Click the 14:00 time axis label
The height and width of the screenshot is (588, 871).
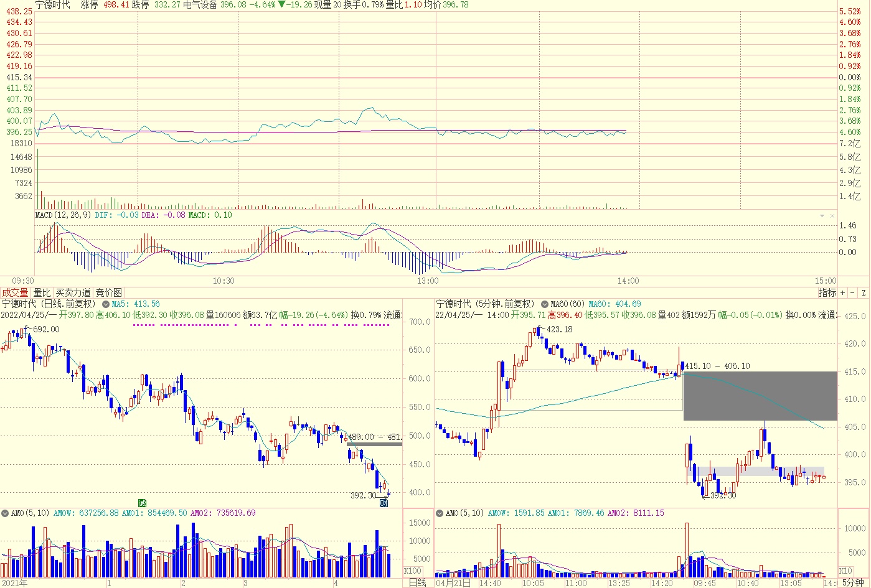628,281
